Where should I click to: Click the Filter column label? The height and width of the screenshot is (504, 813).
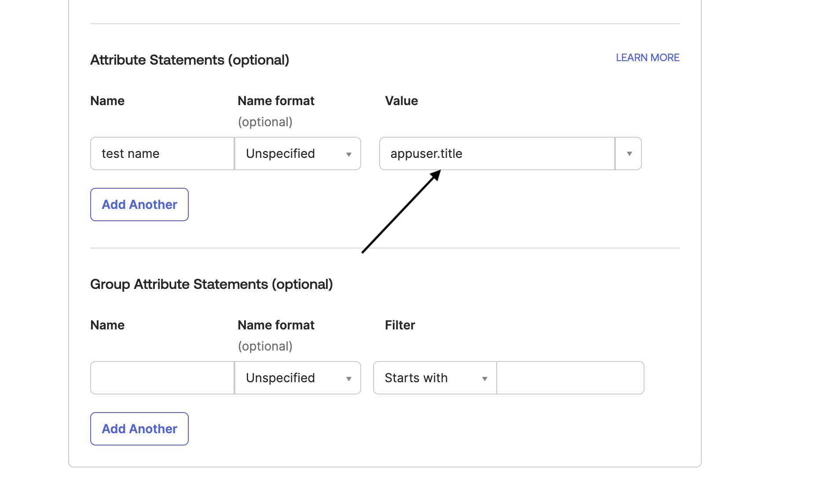(x=399, y=325)
